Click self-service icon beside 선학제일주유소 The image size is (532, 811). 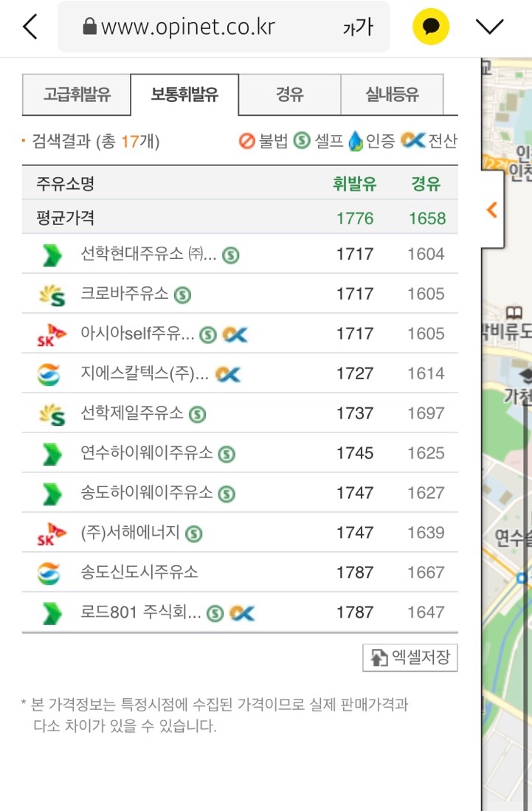tap(197, 414)
